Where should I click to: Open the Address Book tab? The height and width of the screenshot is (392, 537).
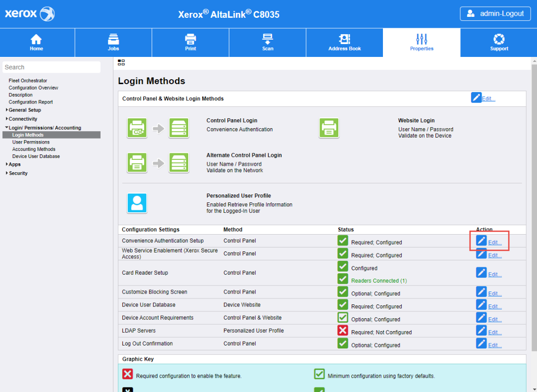tap(344, 43)
